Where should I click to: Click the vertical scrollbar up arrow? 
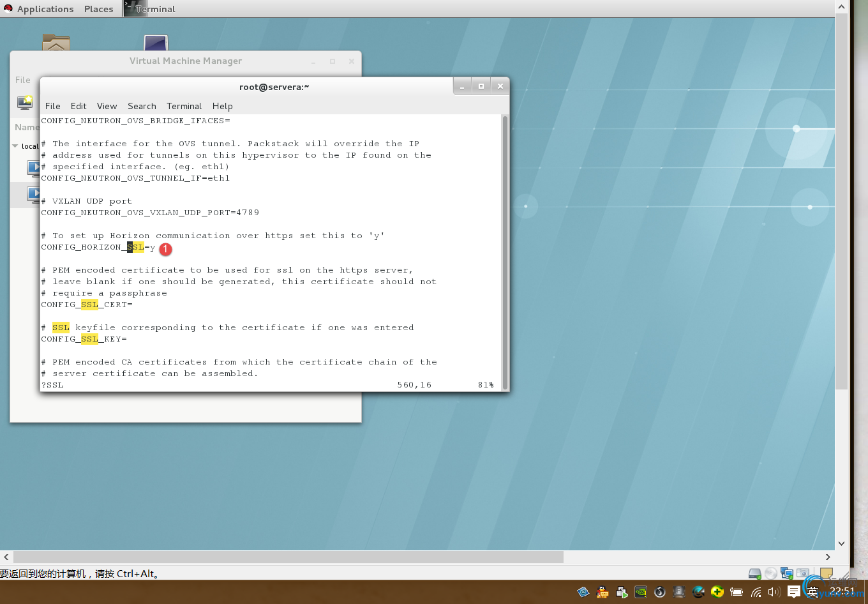pyautogui.click(x=841, y=6)
